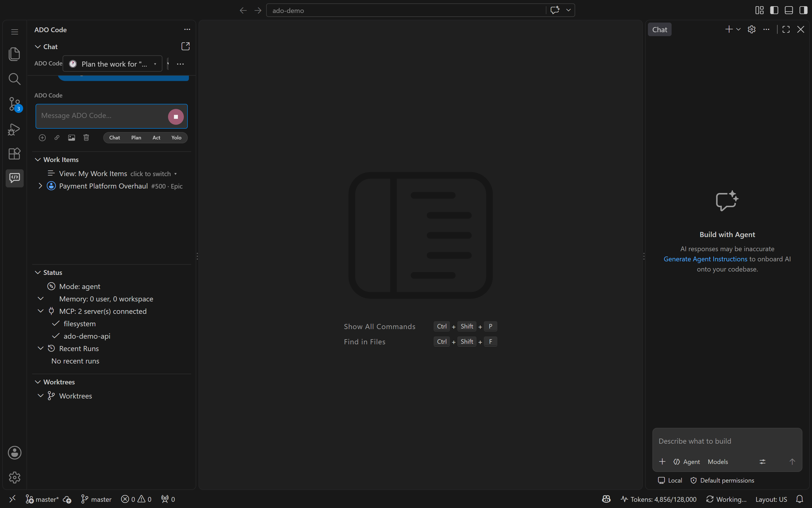Expand the Payment Platform Overhaul epic
The image size is (812, 508).
[40, 186]
